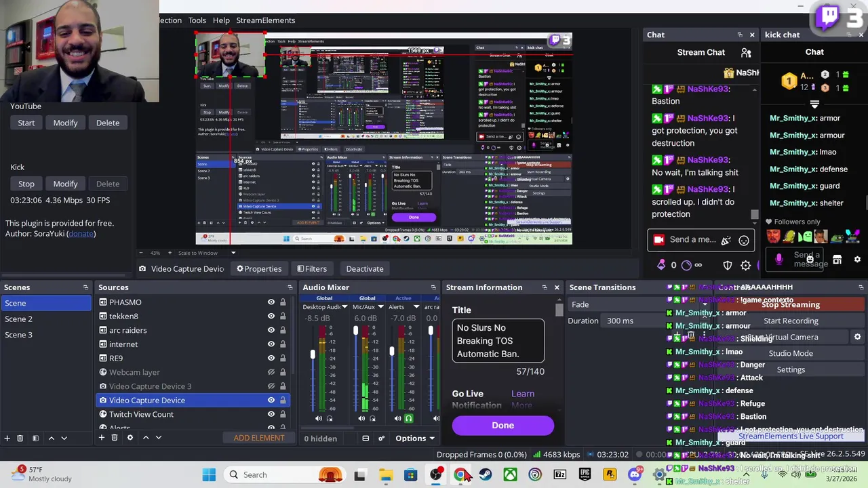
Task: Open Properties for the selected source
Action: pos(259,269)
